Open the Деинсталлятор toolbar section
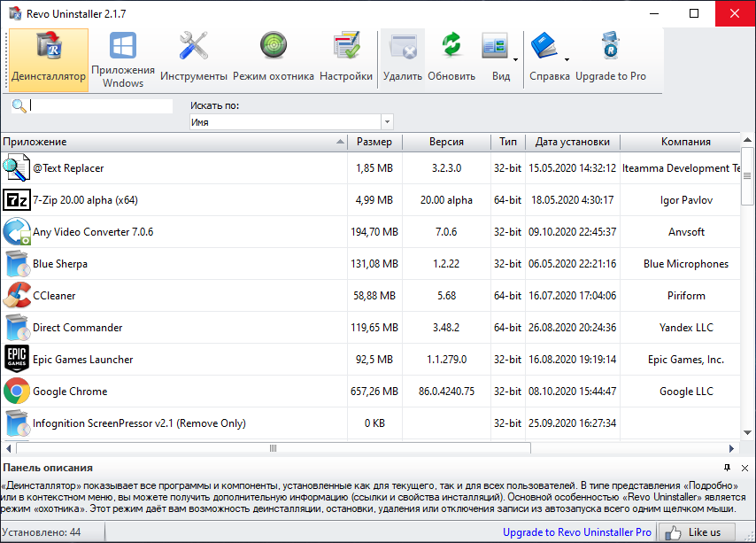Viewport: 756px width, 543px height. (48, 60)
